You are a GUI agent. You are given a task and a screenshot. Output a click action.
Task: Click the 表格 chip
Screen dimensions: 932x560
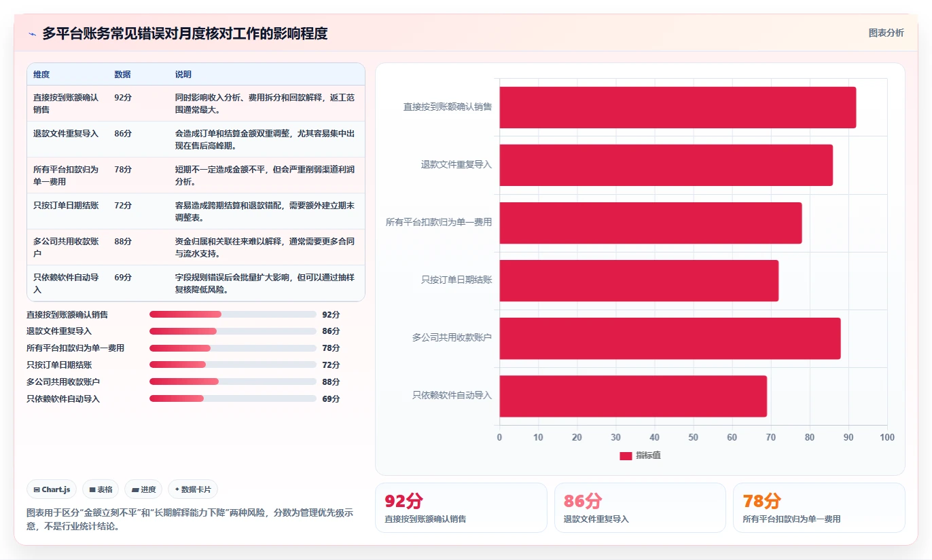point(101,489)
